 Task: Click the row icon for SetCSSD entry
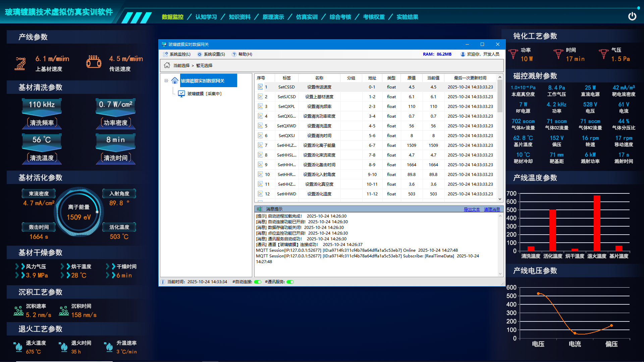coord(260,87)
